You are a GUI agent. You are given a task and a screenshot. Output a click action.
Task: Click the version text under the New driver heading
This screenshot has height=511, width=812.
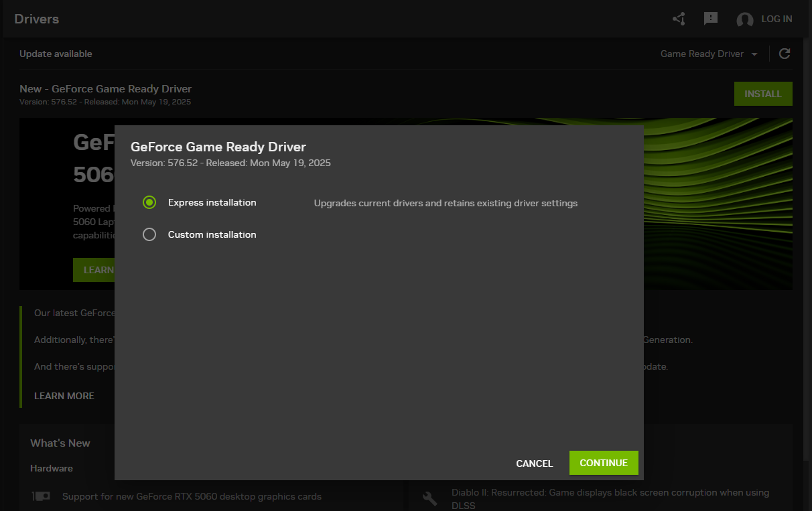[x=105, y=102]
